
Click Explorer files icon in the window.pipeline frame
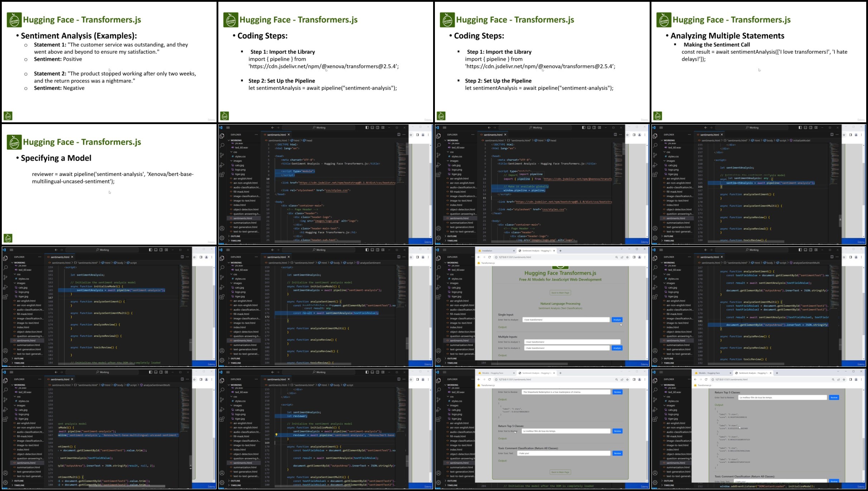click(x=438, y=136)
